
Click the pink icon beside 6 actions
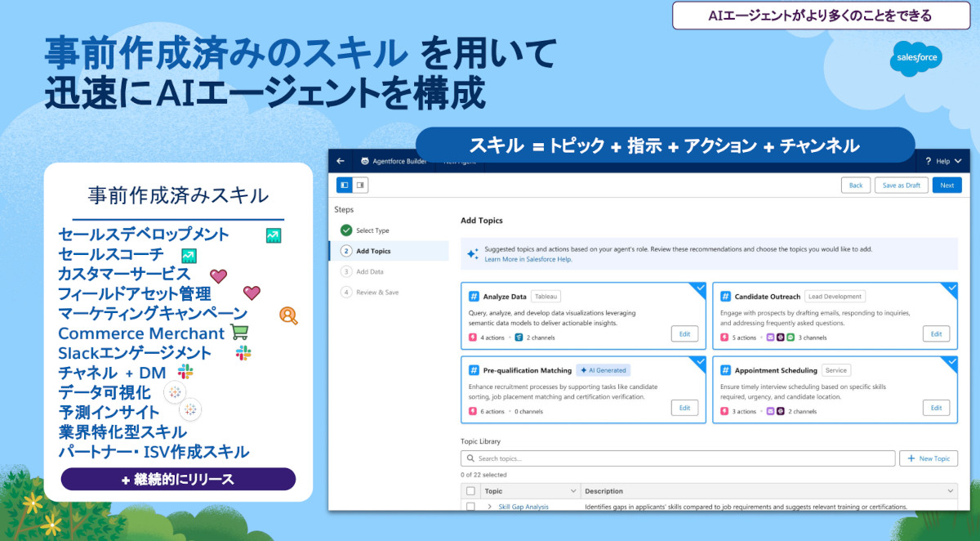coord(473,411)
